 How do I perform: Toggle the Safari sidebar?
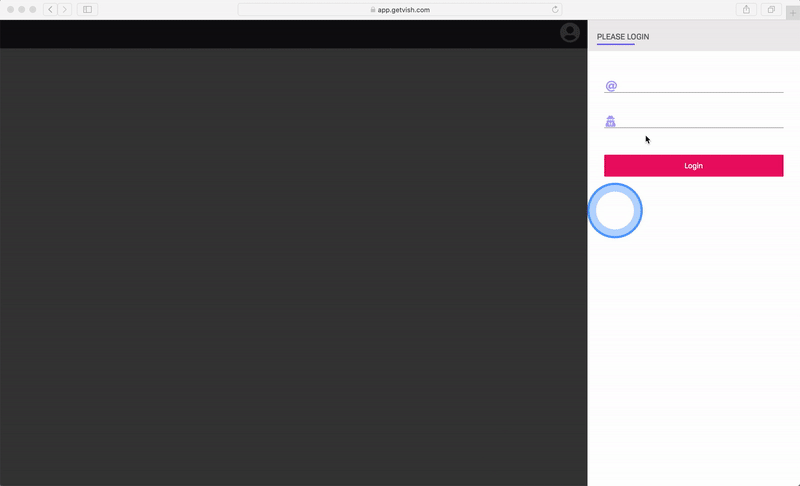point(87,9)
